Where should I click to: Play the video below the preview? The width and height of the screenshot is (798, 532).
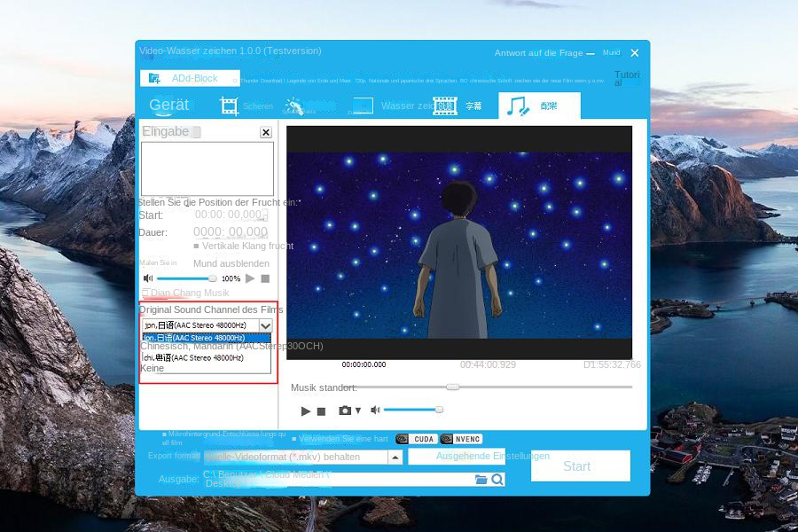coord(305,411)
